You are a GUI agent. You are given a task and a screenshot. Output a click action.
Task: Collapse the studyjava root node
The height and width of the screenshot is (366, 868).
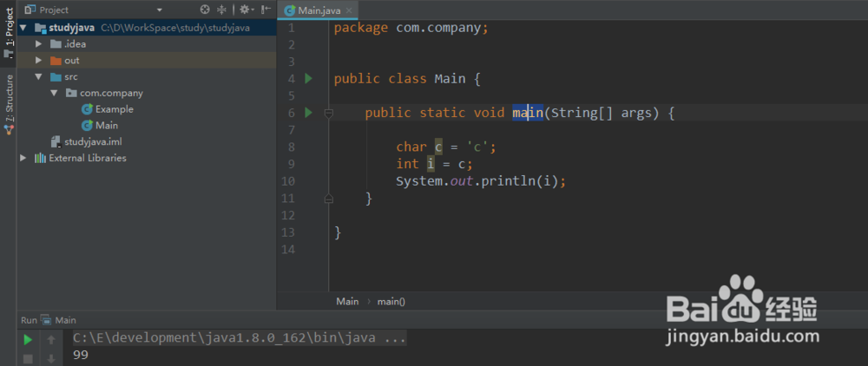tap(23, 28)
